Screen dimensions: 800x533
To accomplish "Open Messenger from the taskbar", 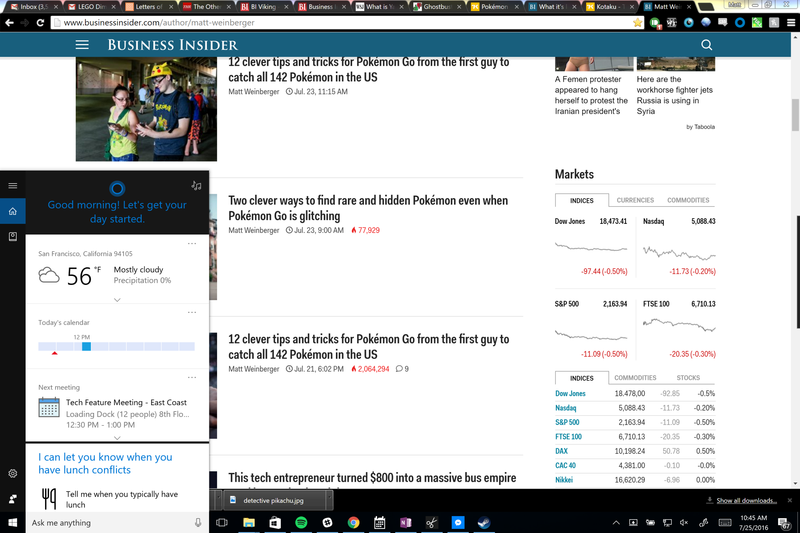I will tap(458, 522).
